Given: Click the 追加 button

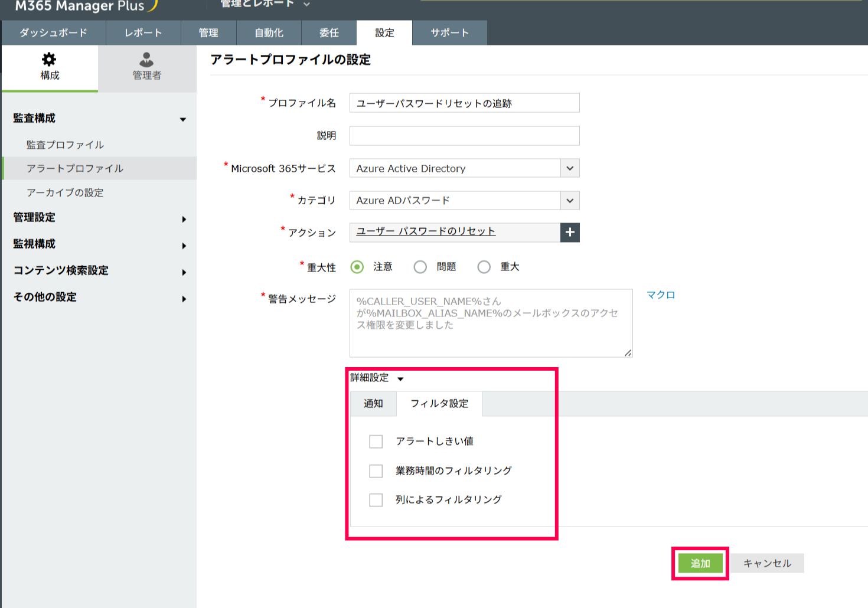Looking at the screenshot, I should (700, 564).
